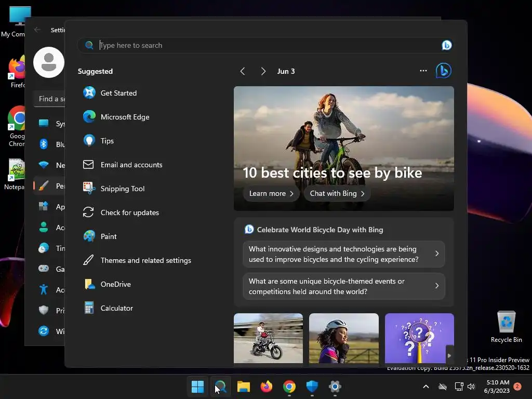Click the volume speaker tray icon
Image resolution: width=532 pixels, height=399 pixels.
click(x=471, y=387)
